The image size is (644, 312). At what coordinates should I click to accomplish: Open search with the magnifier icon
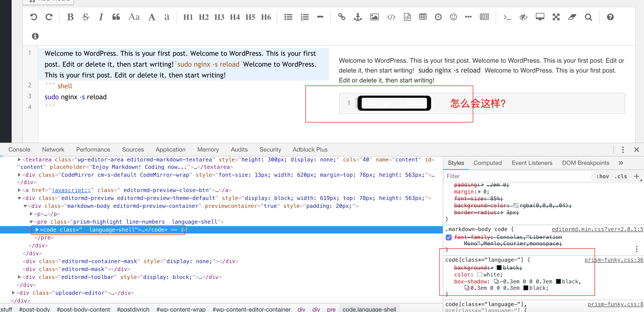[x=588, y=17]
